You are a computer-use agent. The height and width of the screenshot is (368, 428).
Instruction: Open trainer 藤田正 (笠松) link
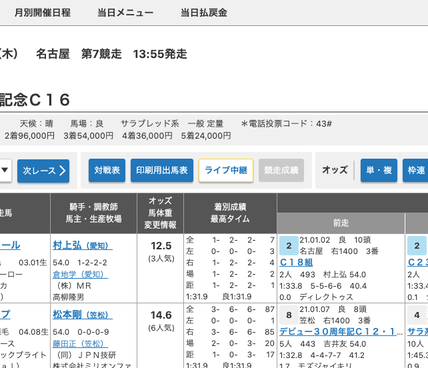pyautogui.click(x=80, y=343)
